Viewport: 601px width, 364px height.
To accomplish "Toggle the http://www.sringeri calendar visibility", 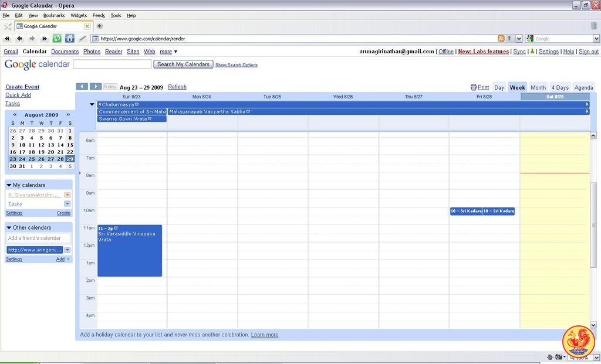I will click(x=35, y=250).
